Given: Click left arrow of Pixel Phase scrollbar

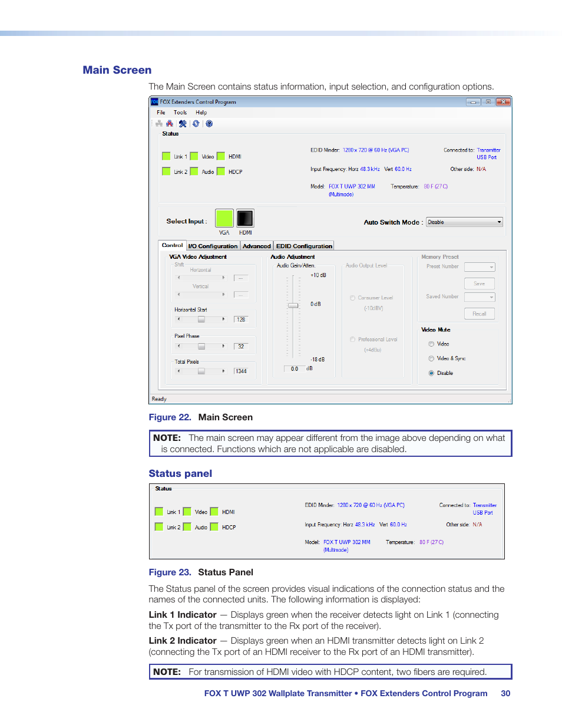Looking at the screenshot, I should click(x=178, y=346).
